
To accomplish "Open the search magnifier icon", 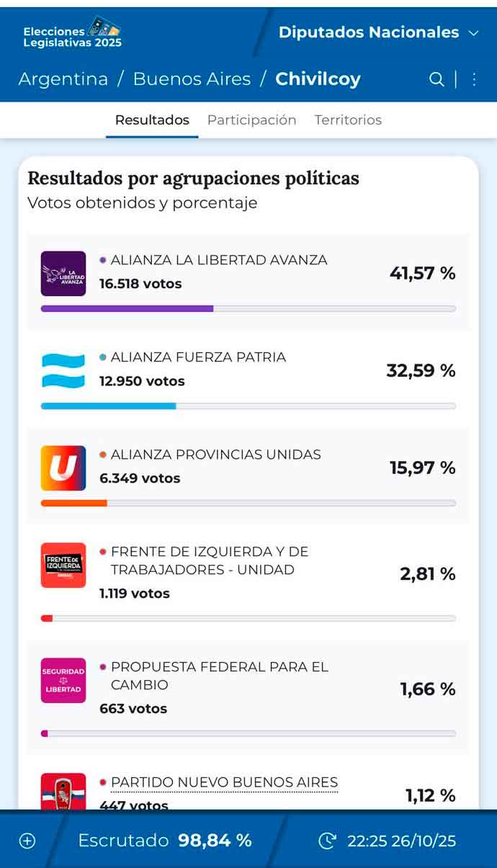I will (x=436, y=79).
